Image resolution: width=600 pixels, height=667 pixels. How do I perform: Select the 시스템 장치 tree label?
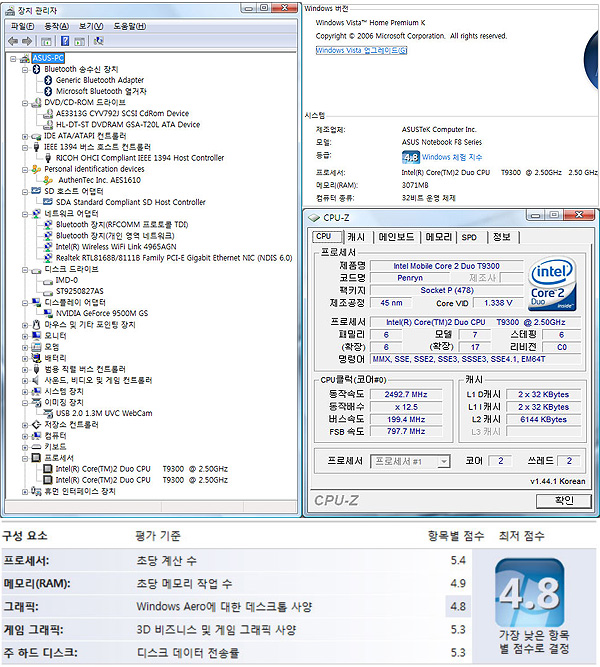click(x=64, y=391)
